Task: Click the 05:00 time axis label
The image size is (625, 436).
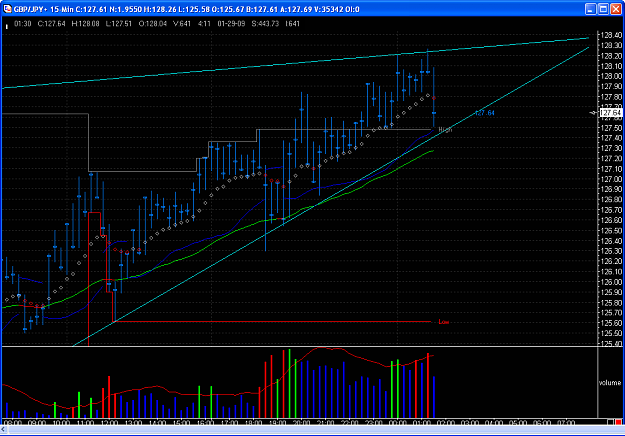Action: [518, 422]
